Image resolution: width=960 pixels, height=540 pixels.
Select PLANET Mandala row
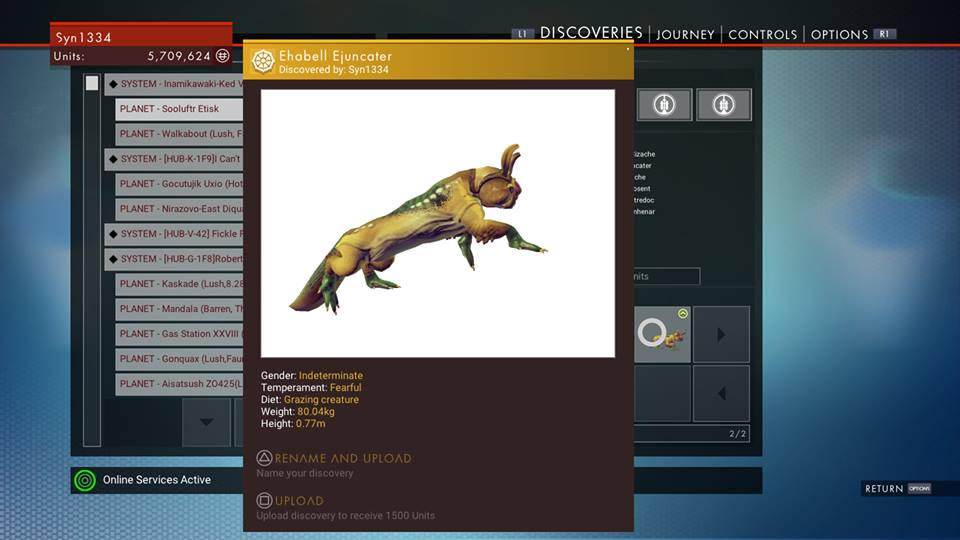coord(179,309)
